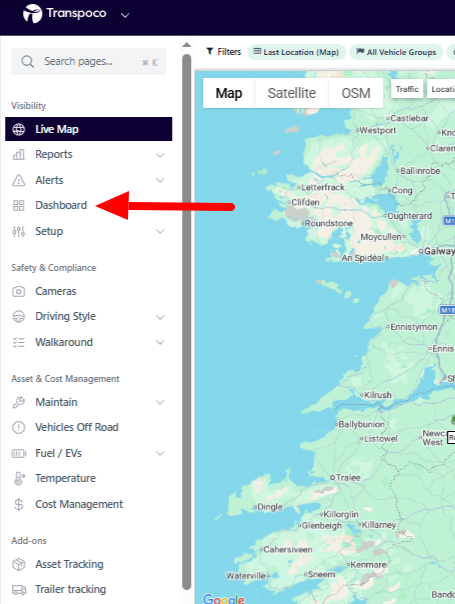The height and width of the screenshot is (604, 455).
Task: Click the Walkaround checklist icon
Action: tap(18, 342)
